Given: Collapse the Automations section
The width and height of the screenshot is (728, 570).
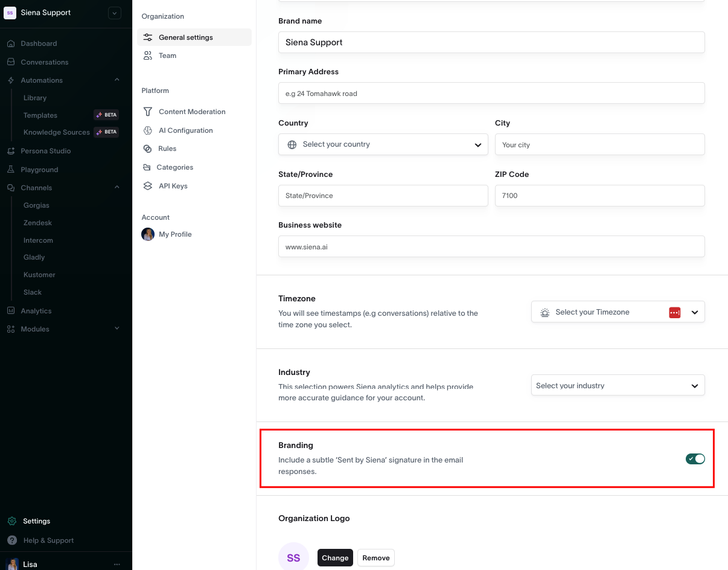Looking at the screenshot, I should [117, 80].
